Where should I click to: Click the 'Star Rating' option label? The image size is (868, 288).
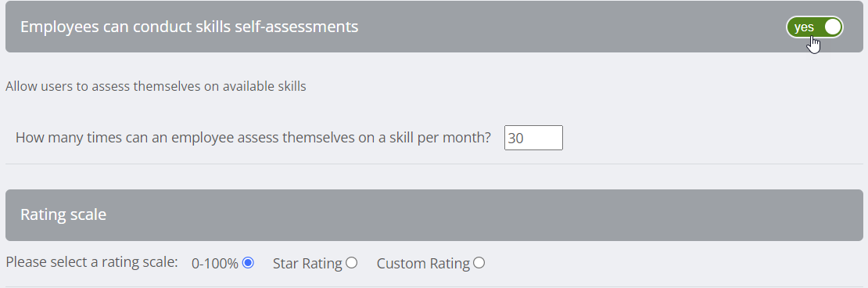click(307, 264)
